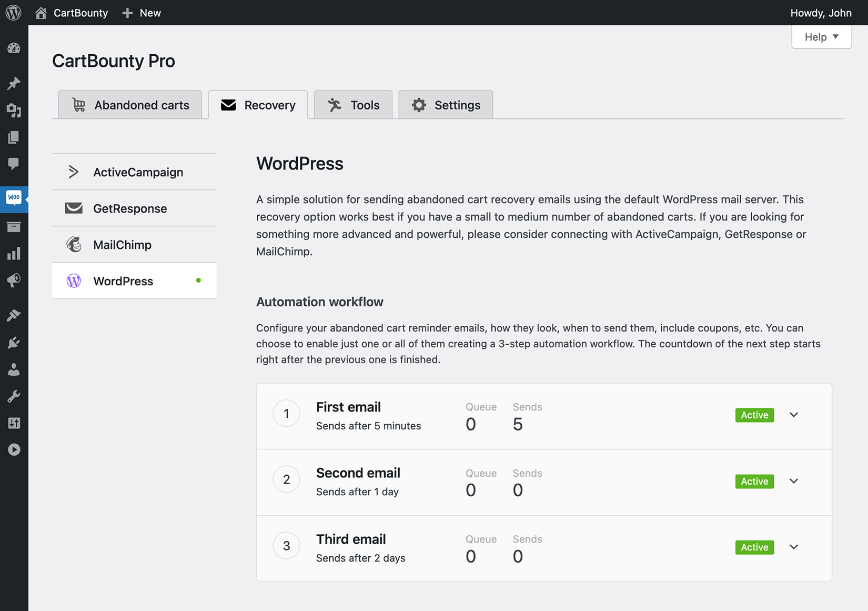Screen dimensions: 868x611
Task: Click the Collapse menu play icon
Action: pyautogui.click(x=14, y=450)
